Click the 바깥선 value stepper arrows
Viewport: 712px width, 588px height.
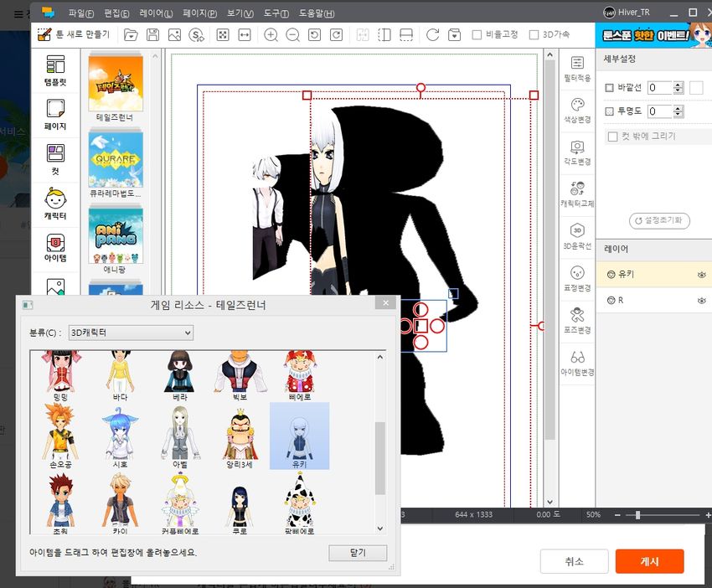click(x=678, y=88)
